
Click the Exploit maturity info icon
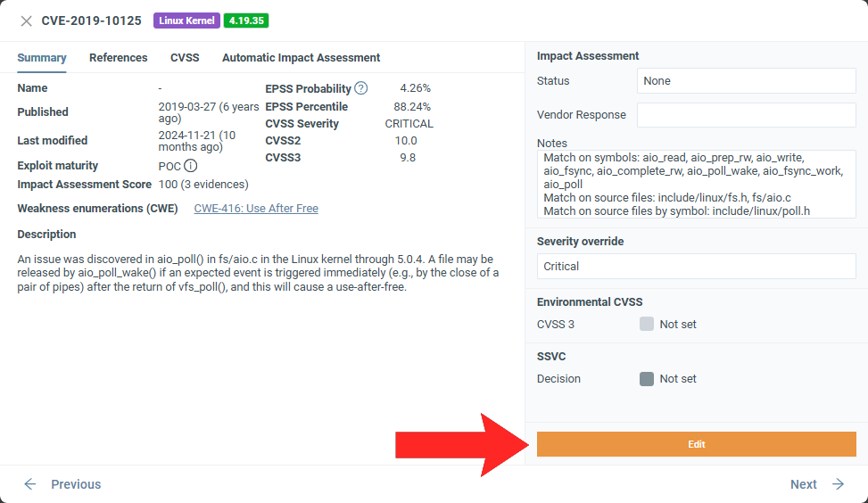pyautogui.click(x=191, y=166)
